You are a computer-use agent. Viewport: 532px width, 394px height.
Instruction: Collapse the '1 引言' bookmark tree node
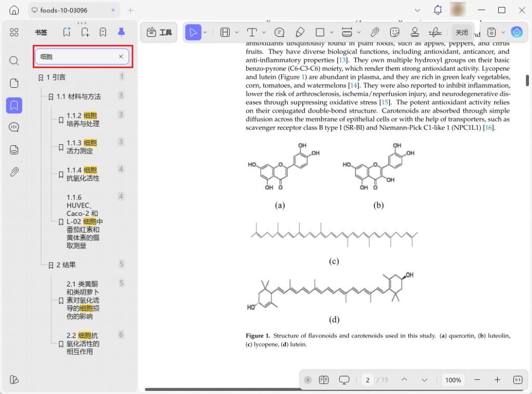41,78
